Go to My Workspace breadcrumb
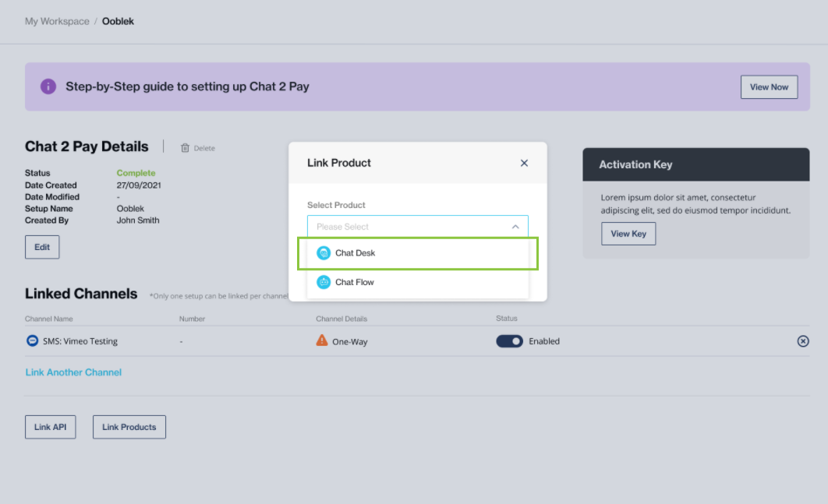This screenshot has height=504, width=828. (57, 21)
